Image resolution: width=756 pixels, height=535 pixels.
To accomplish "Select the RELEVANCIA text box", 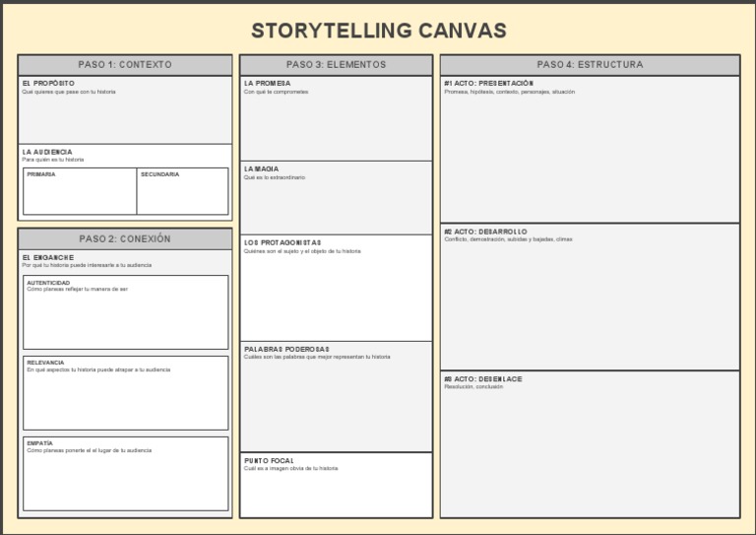I will [x=125, y=396].
